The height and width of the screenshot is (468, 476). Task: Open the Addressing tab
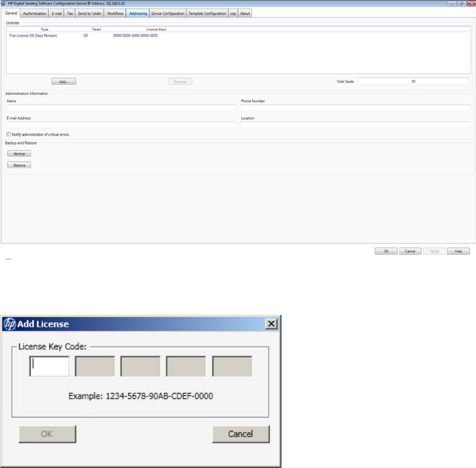tap(138, 13)
